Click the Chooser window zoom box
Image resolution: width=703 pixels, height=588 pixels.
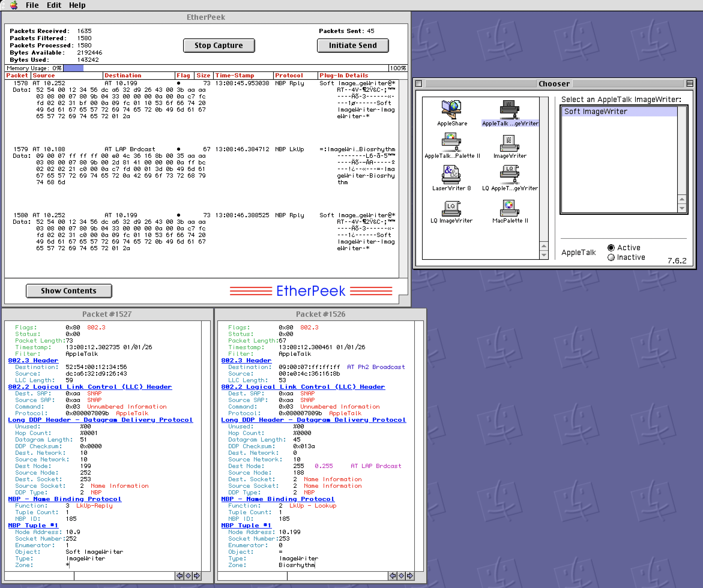click(x=689, y=84)
